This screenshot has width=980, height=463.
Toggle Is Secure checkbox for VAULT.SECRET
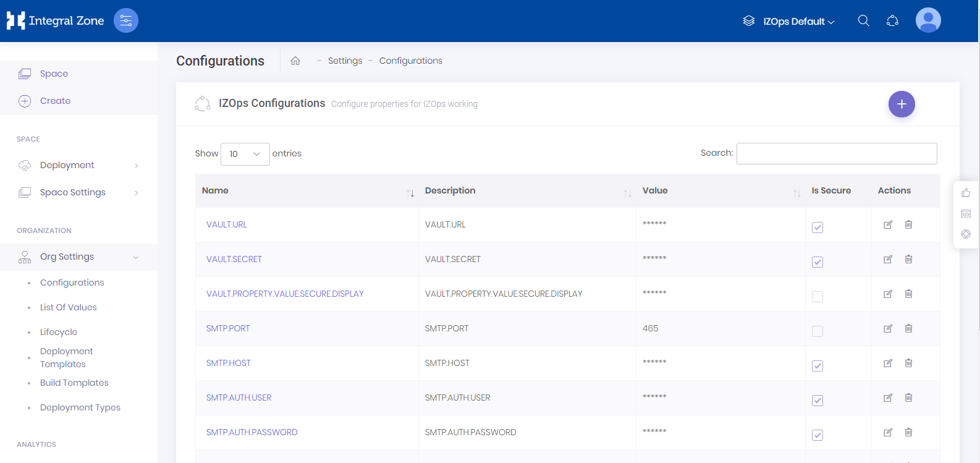[817, 262]
